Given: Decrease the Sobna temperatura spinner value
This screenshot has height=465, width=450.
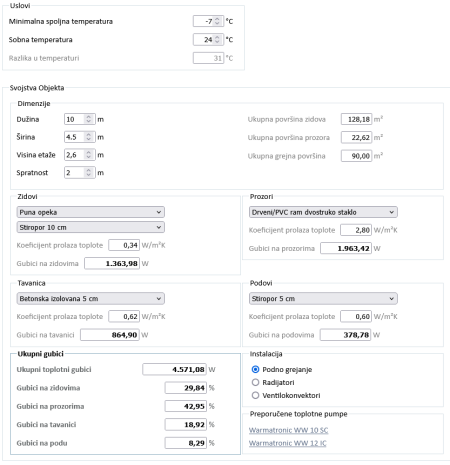Looking at the screenshot, I should [217, 42].
